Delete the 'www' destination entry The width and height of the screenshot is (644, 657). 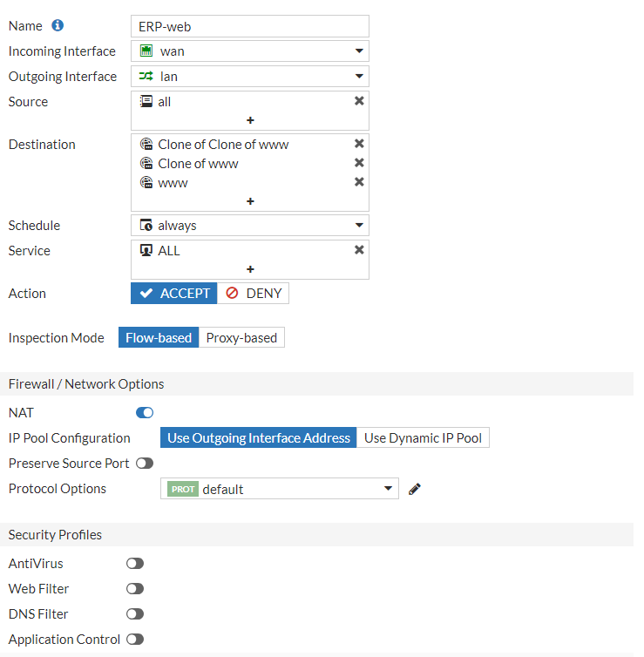(x=359, y=182)
